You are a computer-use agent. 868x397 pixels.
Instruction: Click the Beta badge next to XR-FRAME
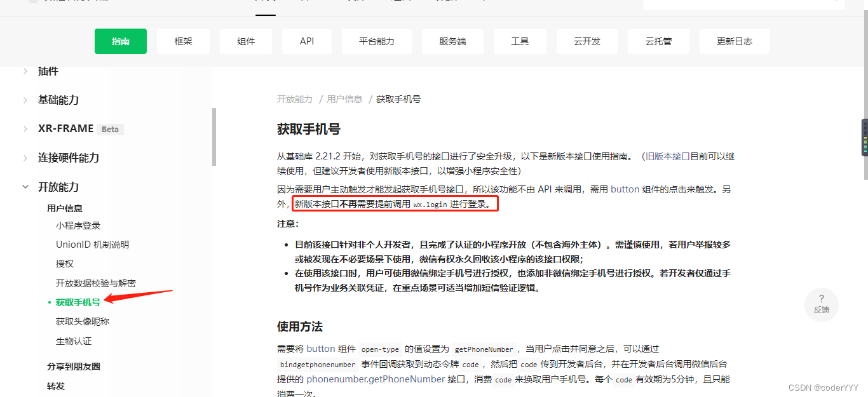coord(110,129)
